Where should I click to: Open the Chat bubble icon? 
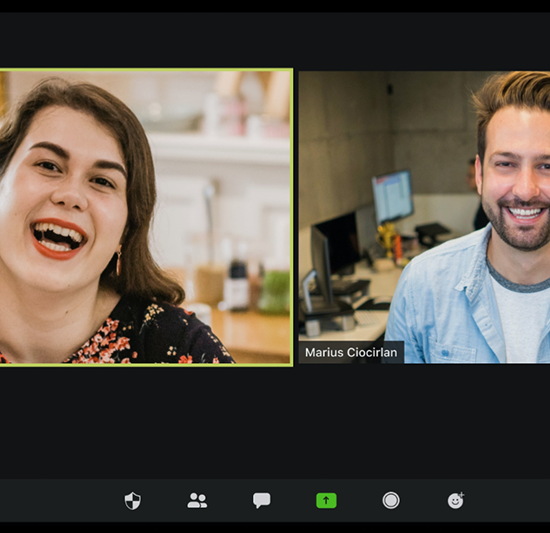point(262,500)
